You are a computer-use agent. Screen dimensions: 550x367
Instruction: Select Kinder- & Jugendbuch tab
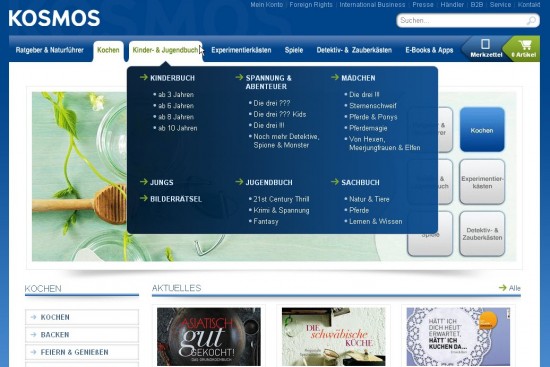165,50
